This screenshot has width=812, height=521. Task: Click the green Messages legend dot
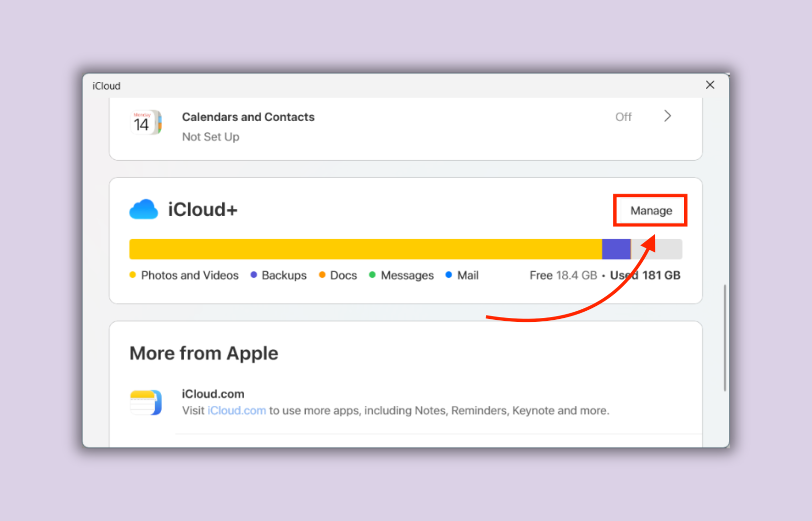point(372,275)
